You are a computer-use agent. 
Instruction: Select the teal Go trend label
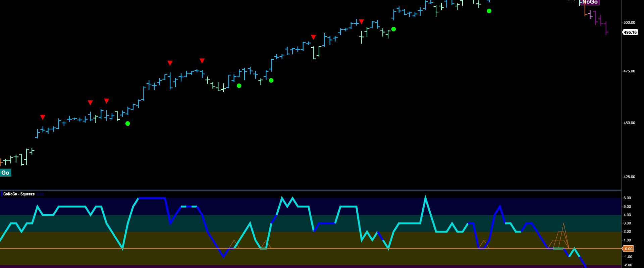5,173
